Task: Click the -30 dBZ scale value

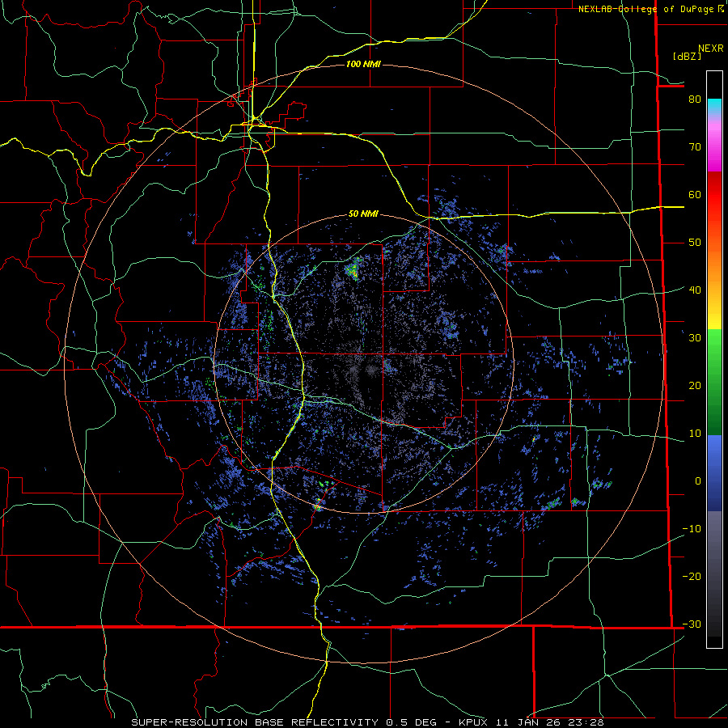Action: (x=692, y=624)
